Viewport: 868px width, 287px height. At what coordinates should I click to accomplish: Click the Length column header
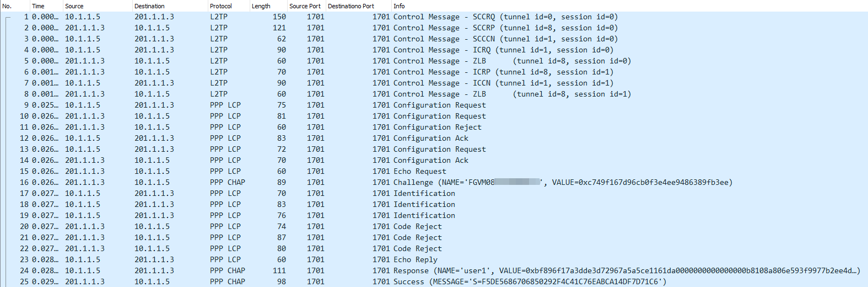click(261, 6)
